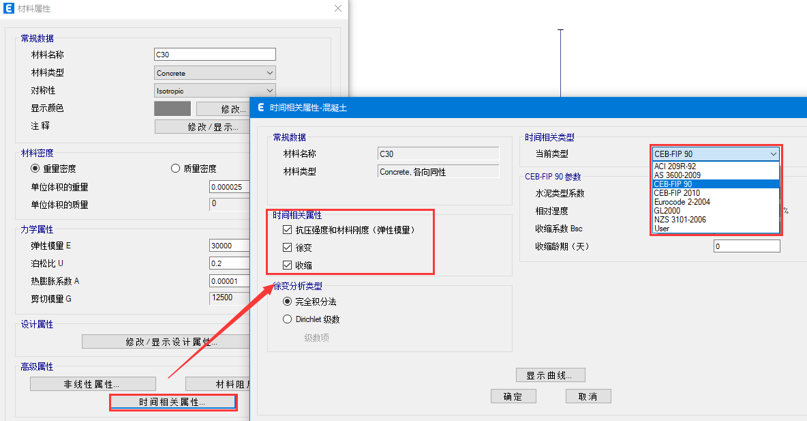Click the 确定 button

coord(513,396)
